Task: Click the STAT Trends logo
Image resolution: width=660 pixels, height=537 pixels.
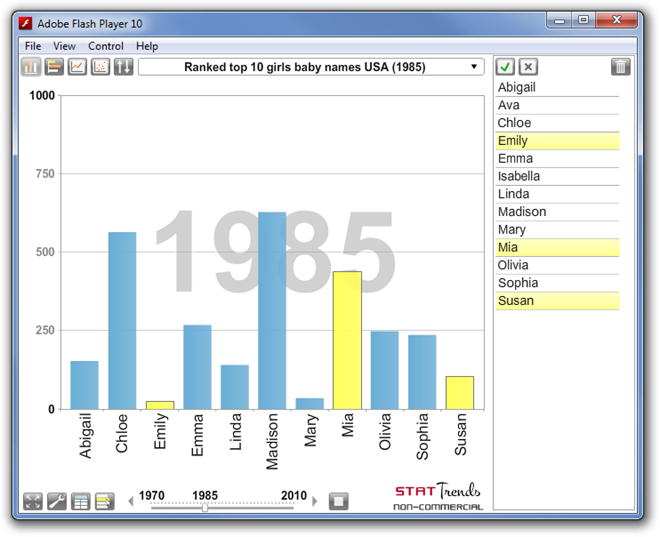Action: [x=438, y=496]
